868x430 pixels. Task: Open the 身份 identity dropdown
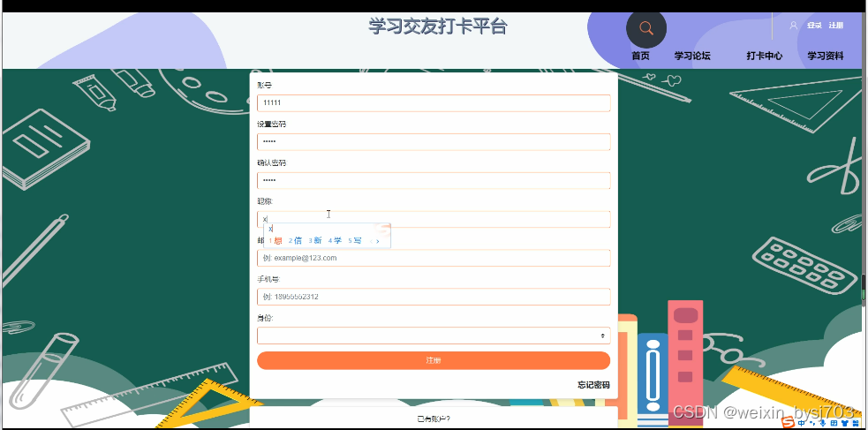pyautogui.click(x=434, y=336)
